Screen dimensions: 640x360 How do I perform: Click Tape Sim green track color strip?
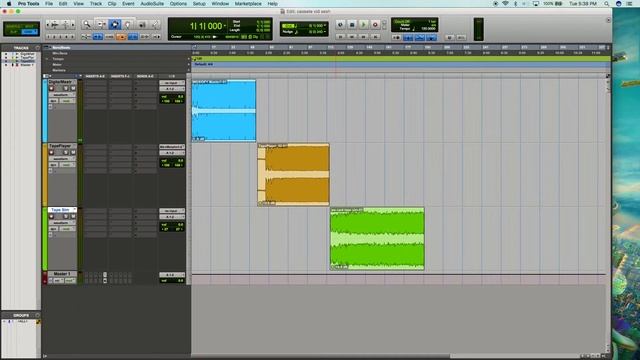[x=45, y=238]
